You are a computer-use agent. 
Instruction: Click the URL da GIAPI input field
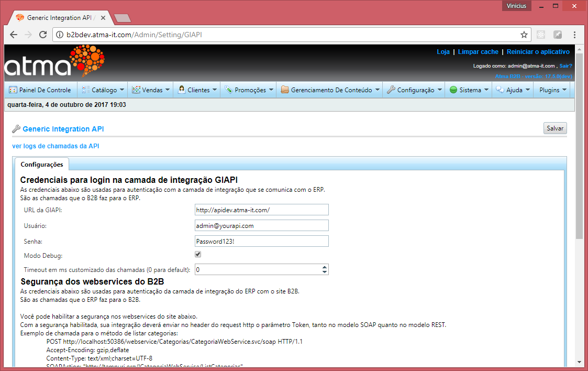(262, 210)
